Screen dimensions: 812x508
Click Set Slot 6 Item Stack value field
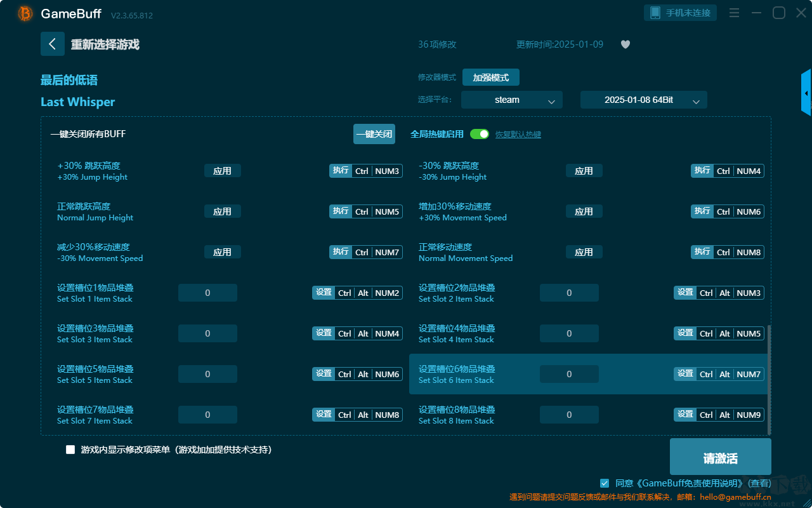pyautogui.click(x=569, y=374)
